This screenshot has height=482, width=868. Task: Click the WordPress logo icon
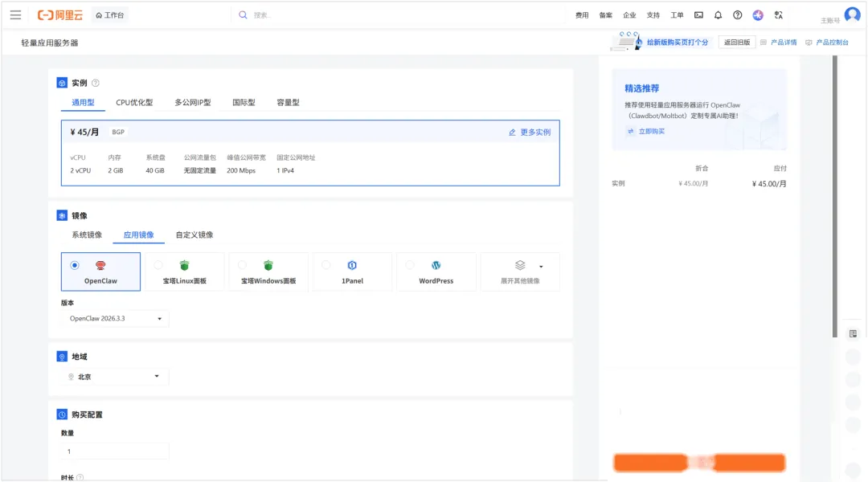tap(436, 266)
